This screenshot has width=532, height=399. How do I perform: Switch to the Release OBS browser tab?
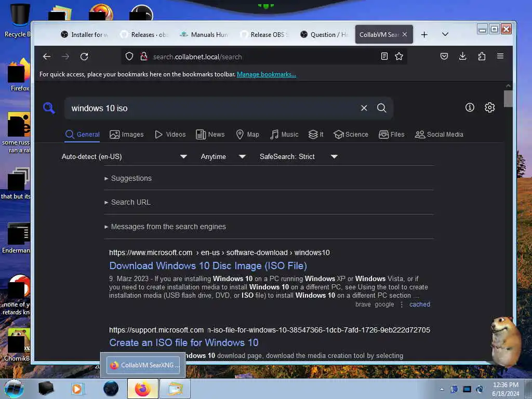click(264, 35)
